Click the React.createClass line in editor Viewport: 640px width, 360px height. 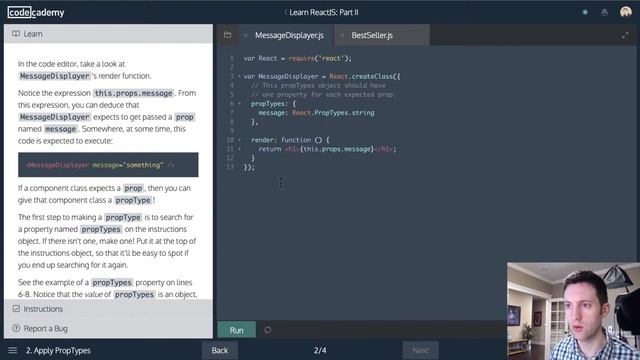322,76
